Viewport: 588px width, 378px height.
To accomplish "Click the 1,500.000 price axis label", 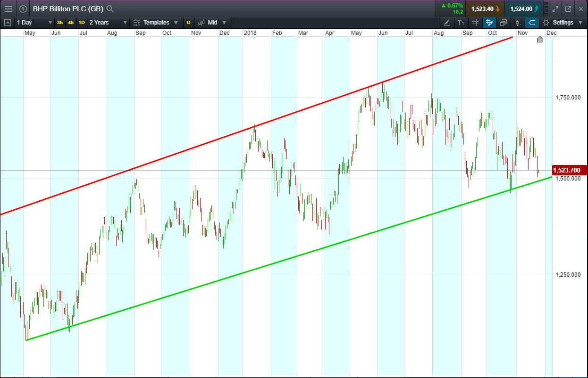I will click(x=568, y=179).
